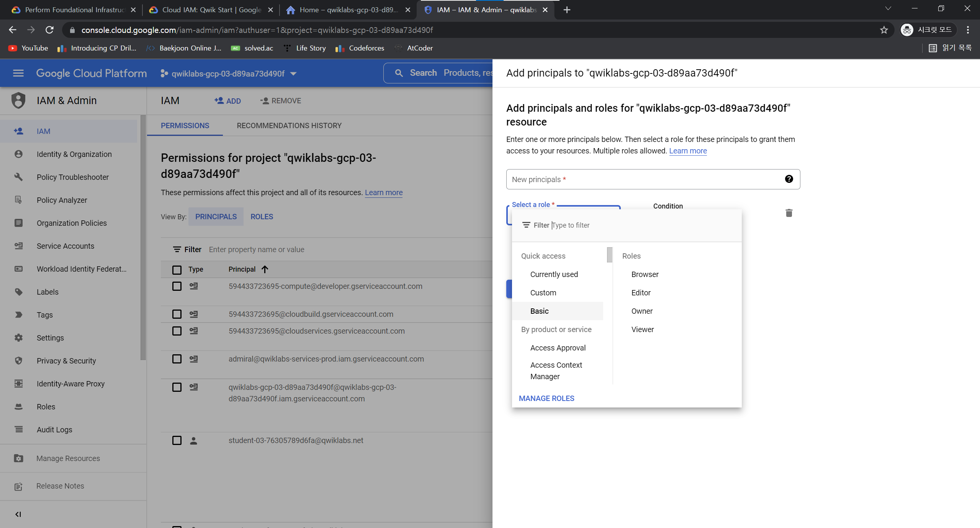The width and height of the screenshot is (980, 528).
Task: Click the New principals input field
Action: click(643, 179)
